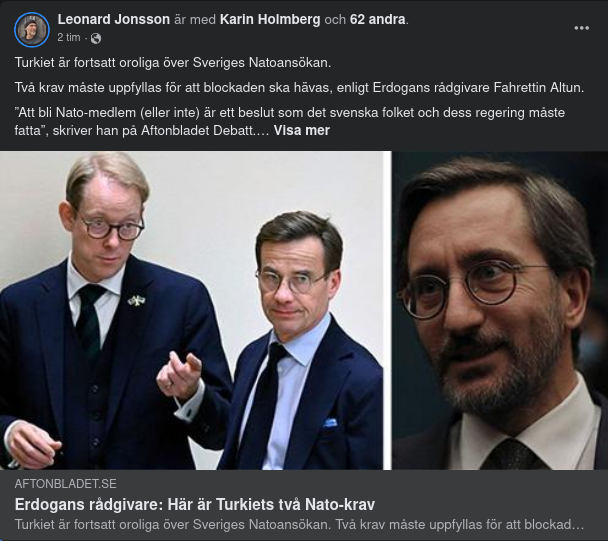This screenshot has width=608, height=541.
Task: Click the first post line about Sveriges Natoansökan
Action: 173,62
